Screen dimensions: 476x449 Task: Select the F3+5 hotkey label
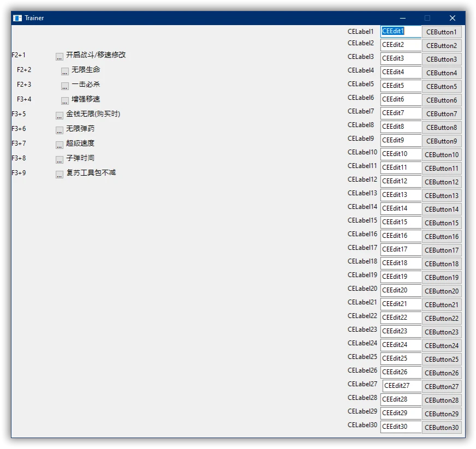pos(19,114)
